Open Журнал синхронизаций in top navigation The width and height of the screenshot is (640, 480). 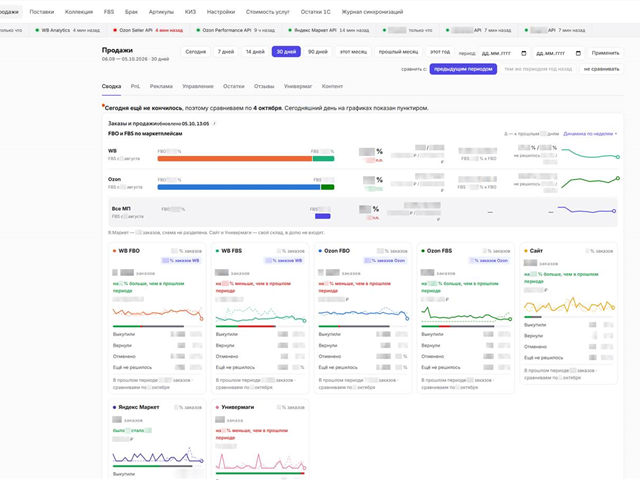[372, 12]
